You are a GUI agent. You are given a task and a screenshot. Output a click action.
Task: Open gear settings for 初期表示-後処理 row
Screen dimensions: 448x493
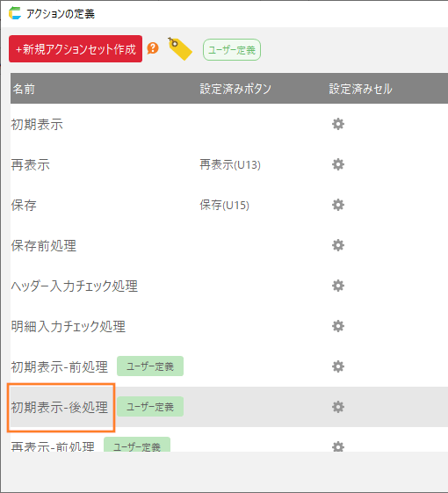pyautogui.click(x=338, y=407)
